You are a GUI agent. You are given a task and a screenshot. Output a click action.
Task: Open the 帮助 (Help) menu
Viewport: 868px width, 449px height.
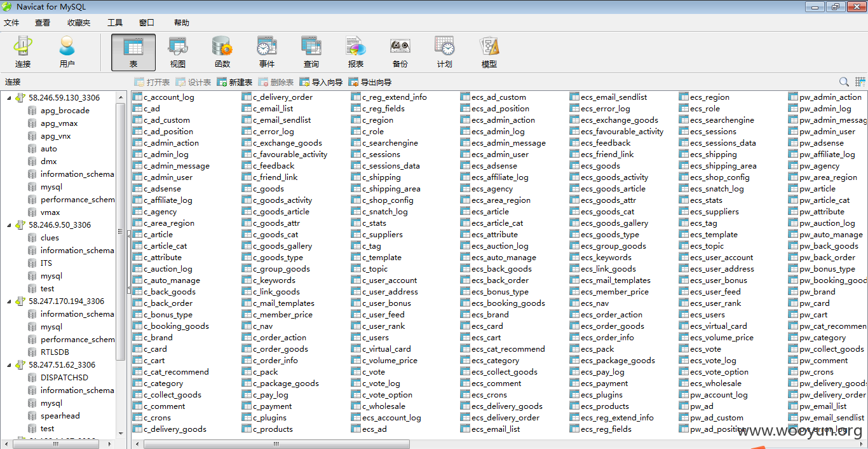point(182,23)
